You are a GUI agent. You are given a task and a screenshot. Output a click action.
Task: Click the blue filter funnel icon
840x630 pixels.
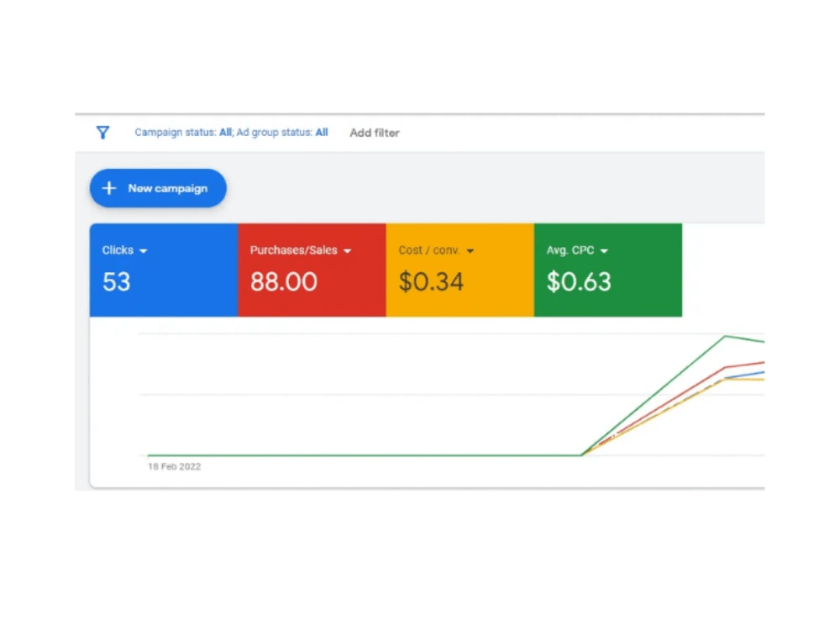(x=102, y=133)
